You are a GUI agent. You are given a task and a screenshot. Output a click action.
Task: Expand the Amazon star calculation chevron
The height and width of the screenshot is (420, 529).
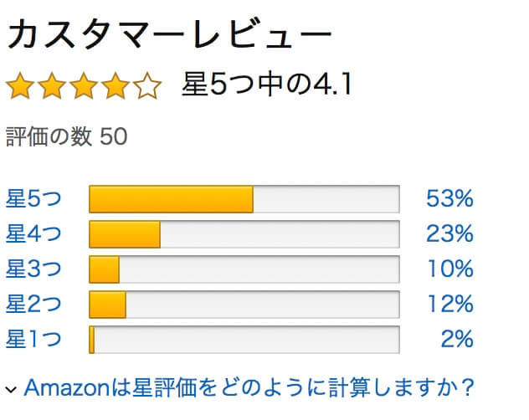click(11, 390)
